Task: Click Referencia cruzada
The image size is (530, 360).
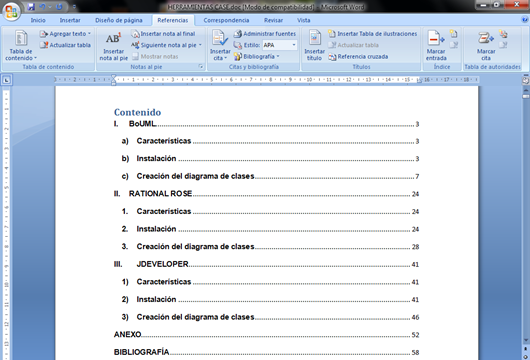Action: 358,56
